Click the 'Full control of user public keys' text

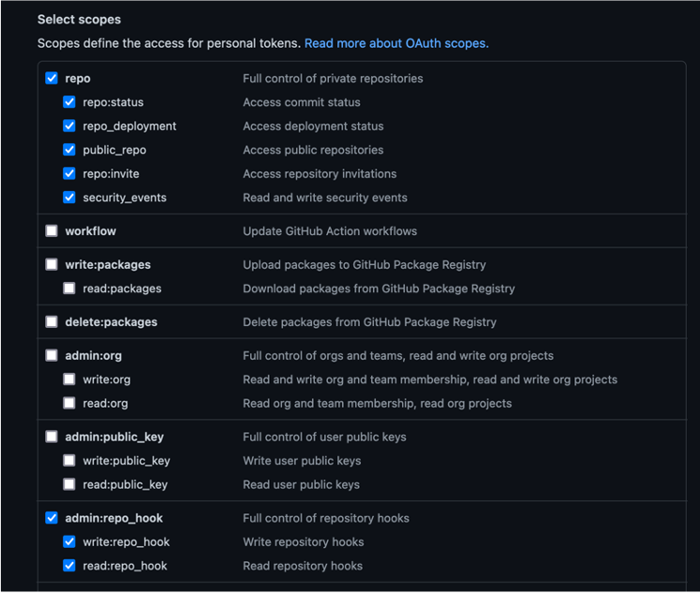click(324, 437)
